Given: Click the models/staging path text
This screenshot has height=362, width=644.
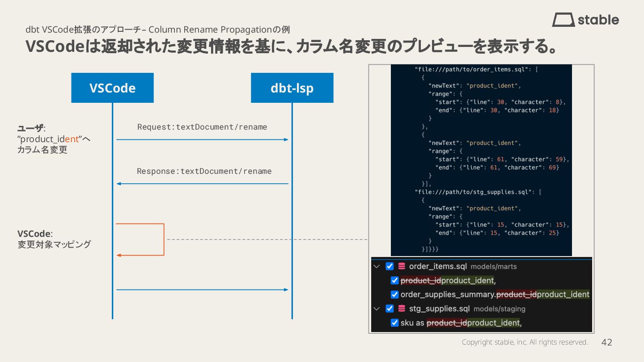Looking at the screenshot, I should click(x=500, y=309).
